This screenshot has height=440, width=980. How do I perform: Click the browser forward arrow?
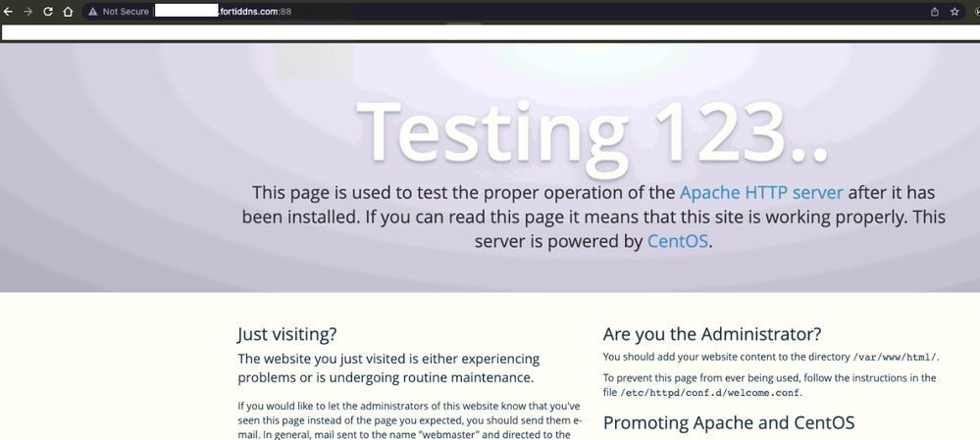[x=27, y=11]
